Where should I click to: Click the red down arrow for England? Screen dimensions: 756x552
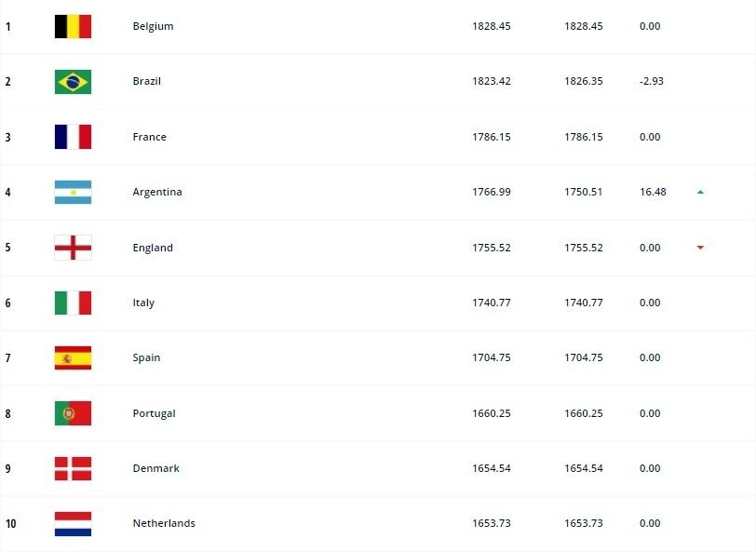[x=700, y=248]
